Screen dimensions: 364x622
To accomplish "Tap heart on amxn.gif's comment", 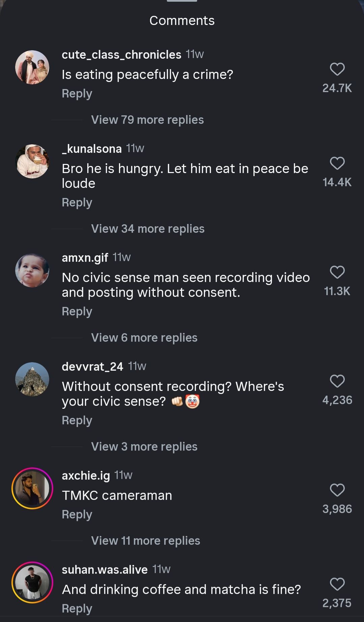I will pos(337,272).
